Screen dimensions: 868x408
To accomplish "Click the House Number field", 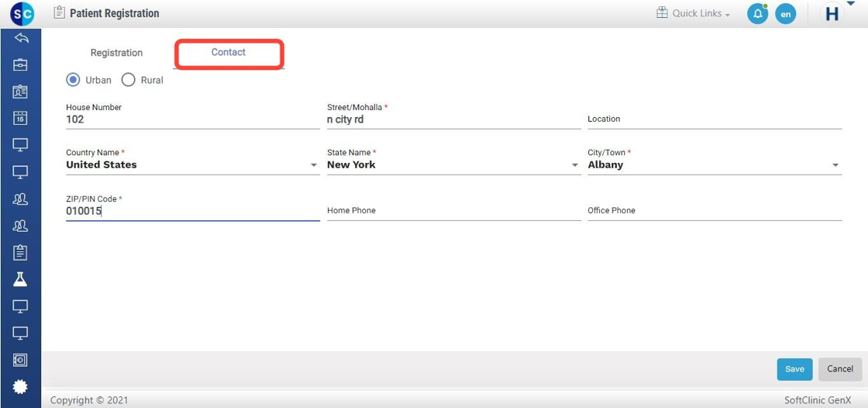I will (193, 119).
